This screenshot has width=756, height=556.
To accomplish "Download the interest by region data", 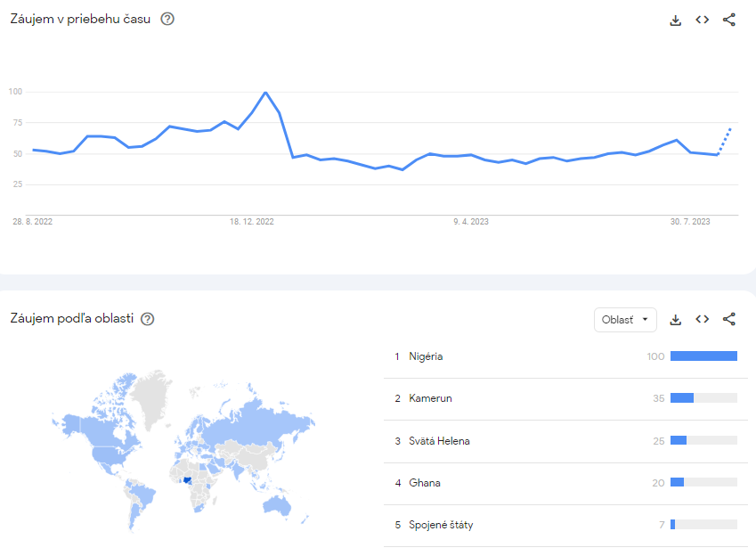I will click(x=675, y=319).
